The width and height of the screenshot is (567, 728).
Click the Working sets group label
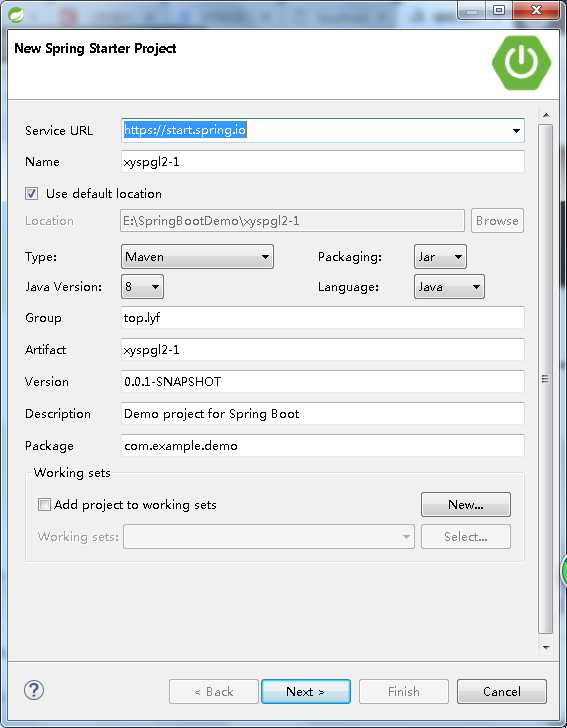(72, 473)
